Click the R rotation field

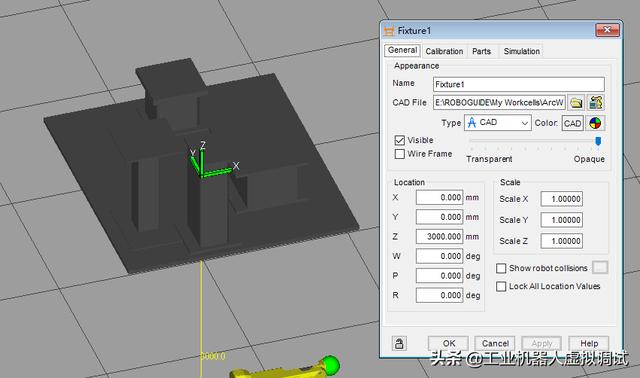(x=439, y=295)
